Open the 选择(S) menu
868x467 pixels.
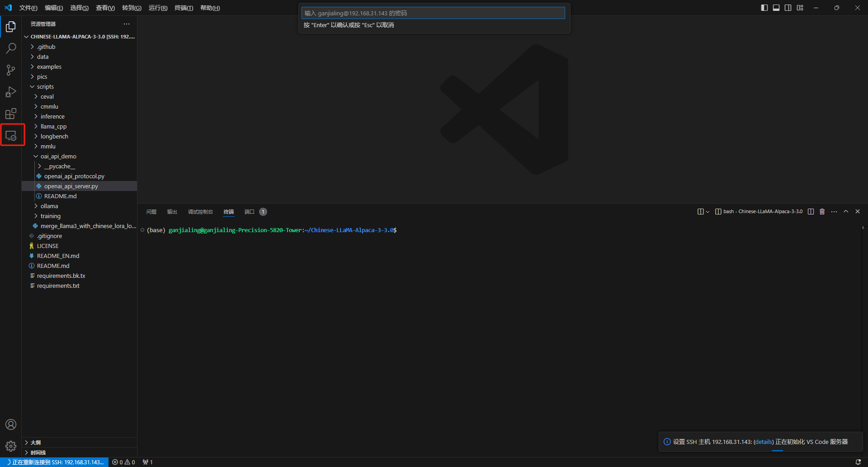click(79, 8)
